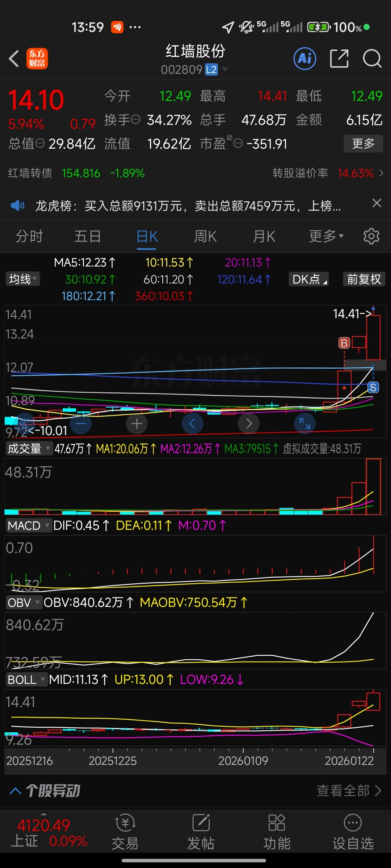Switch to the 五日 tab
The width and height of the screenshot is (391, 868).
[x=88, y=236]
